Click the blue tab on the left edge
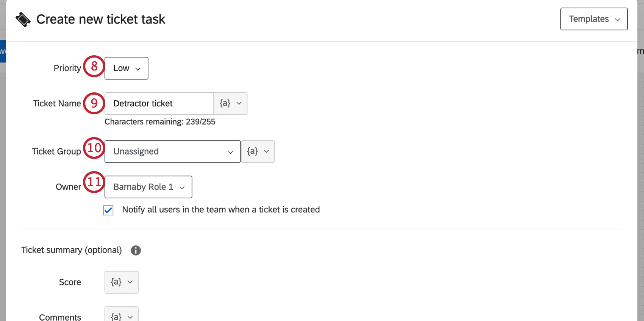Viewport: 644px width, 321px height. tap(3, 51)
